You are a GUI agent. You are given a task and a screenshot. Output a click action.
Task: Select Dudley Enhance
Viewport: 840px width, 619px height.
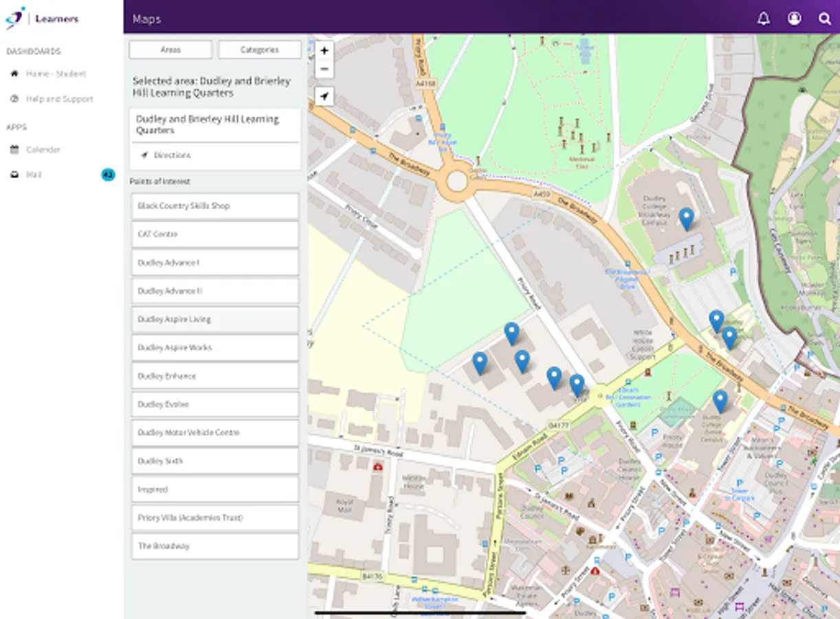click(215, 376)
